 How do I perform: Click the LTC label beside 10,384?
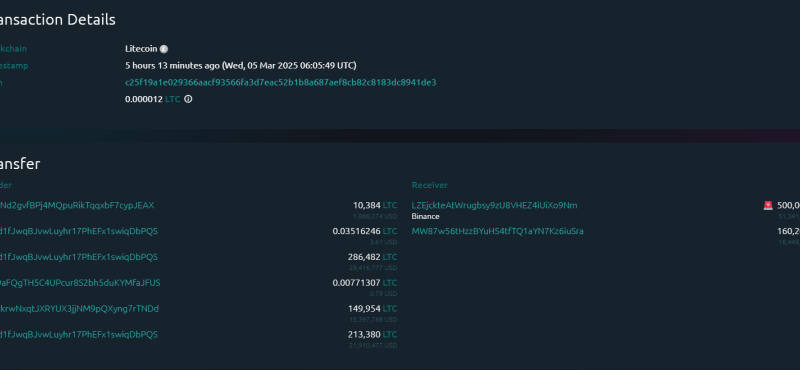[390, 205]
